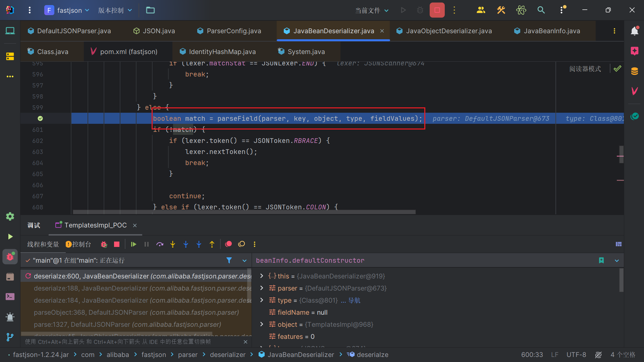The image size is (644, 362).
Task: Open Search Everywhere magnifier
Action: (x=541, y=10)
